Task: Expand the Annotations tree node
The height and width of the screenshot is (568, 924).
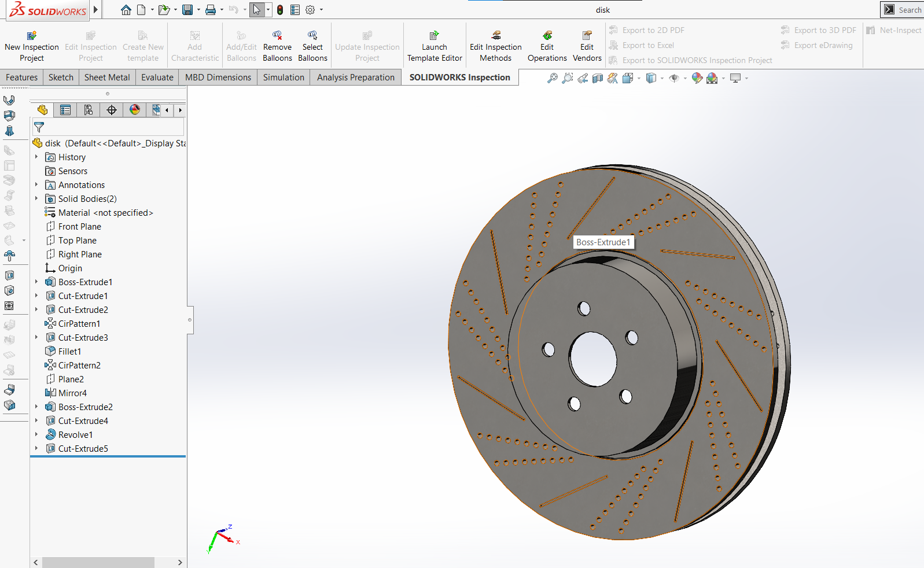Action: (36, 185)
